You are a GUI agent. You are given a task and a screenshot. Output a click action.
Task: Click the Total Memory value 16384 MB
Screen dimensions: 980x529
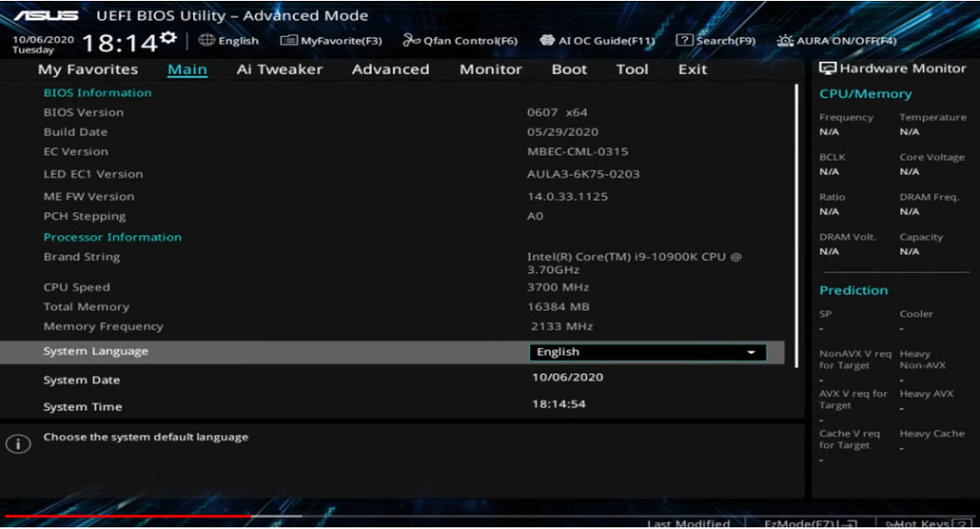point(559,307)
